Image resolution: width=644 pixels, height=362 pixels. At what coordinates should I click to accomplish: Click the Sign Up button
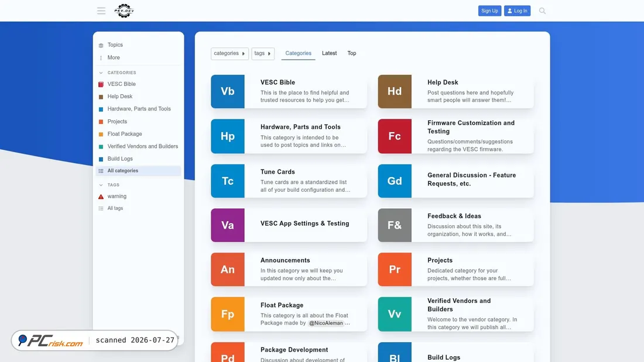[489, 11]
